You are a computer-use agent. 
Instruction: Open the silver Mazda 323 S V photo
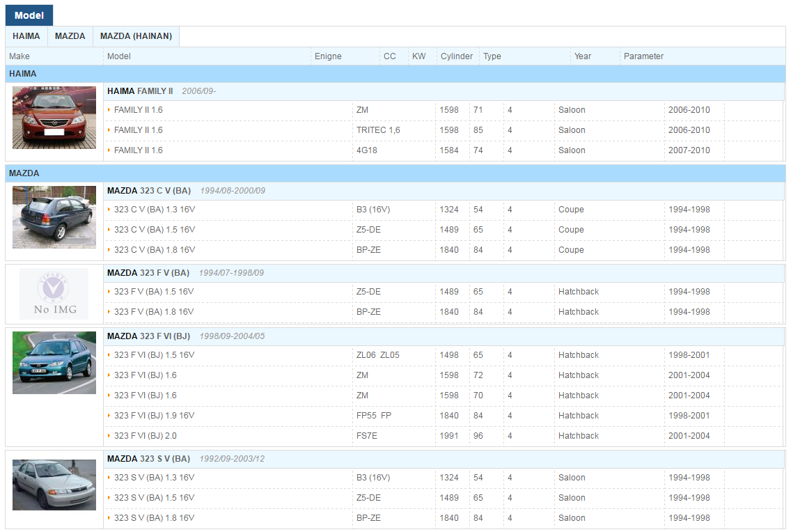54,485
